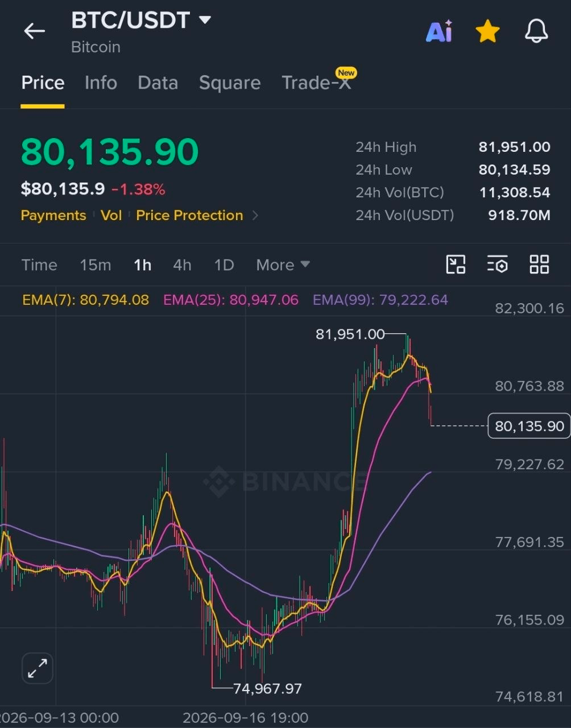Open price alert bell icon
This screenshot has width=571, height=728.
click(536, 31)
